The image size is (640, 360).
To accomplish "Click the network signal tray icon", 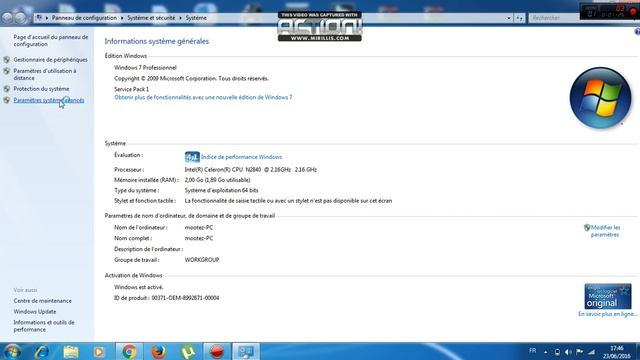I will click(591, 352).
